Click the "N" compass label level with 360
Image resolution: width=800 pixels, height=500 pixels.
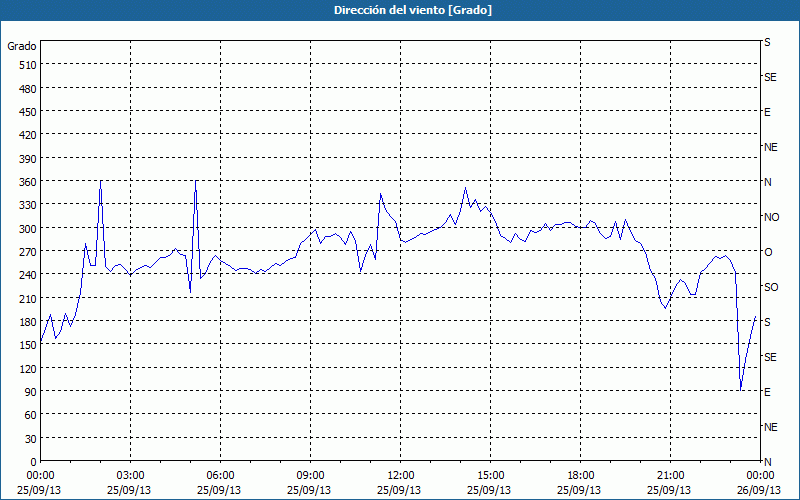click(767, 182)
